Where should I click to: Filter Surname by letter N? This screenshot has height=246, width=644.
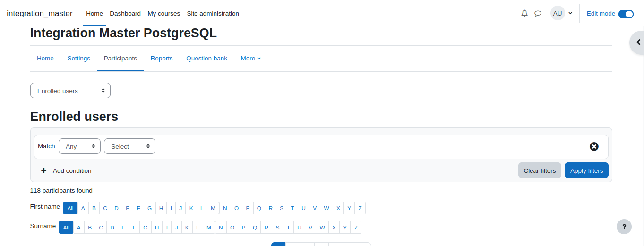click(221, 228)
